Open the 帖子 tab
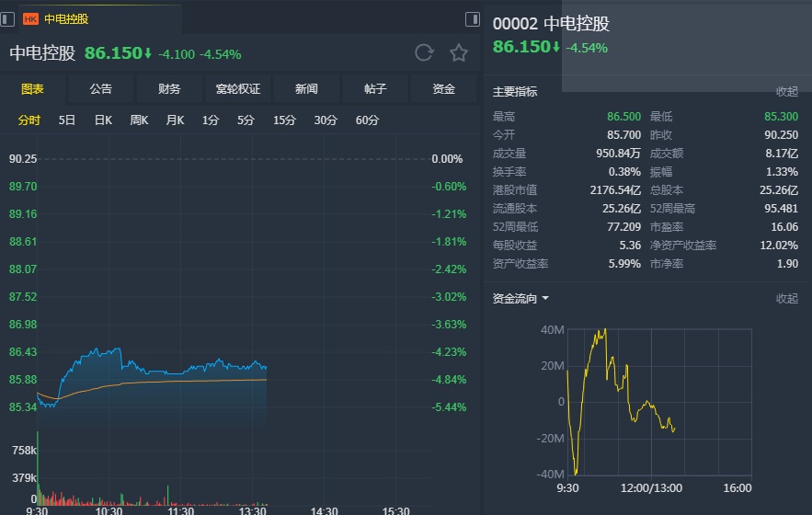This screenshot has height=515, width=812. (x=375, y=89)
